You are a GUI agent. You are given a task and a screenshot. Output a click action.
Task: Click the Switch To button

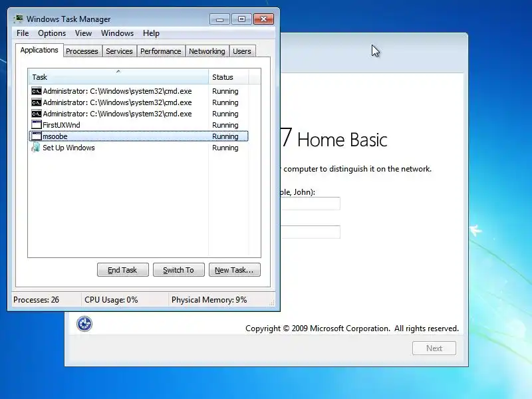tap(179, 270)
